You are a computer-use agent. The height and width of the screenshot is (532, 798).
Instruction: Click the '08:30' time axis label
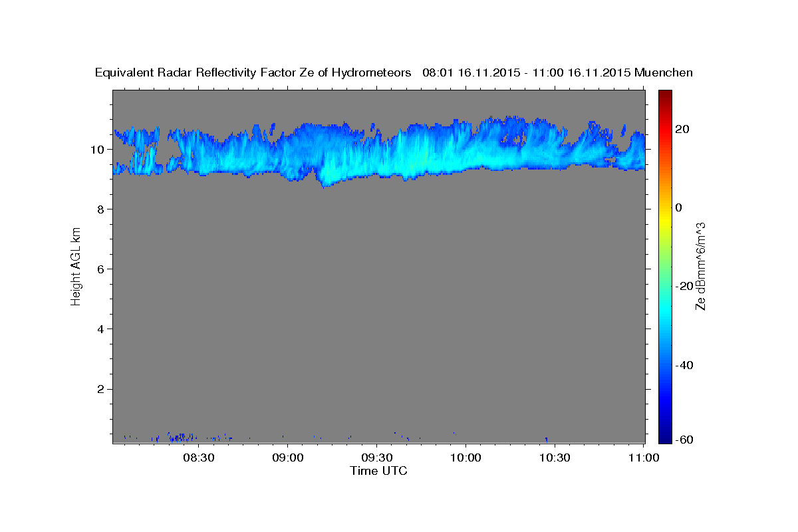point(199,458)
